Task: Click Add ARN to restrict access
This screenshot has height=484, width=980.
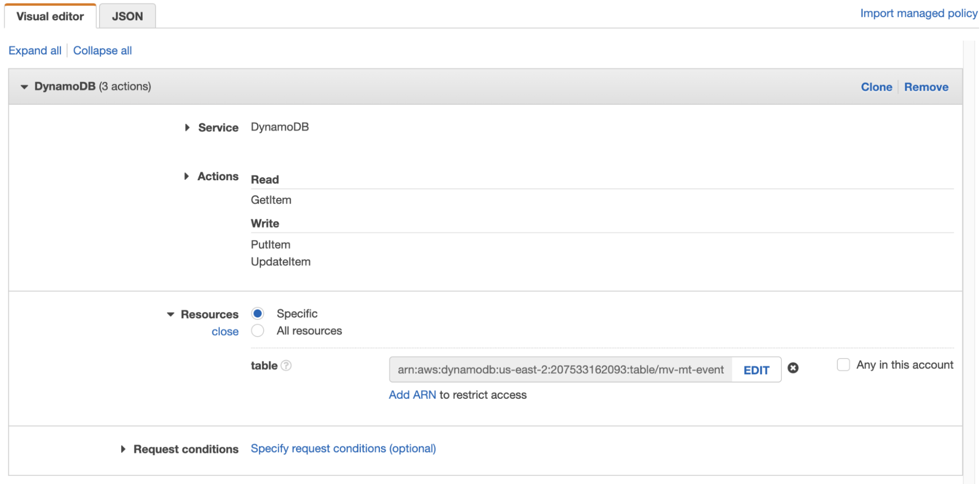Action: [412, 395]
